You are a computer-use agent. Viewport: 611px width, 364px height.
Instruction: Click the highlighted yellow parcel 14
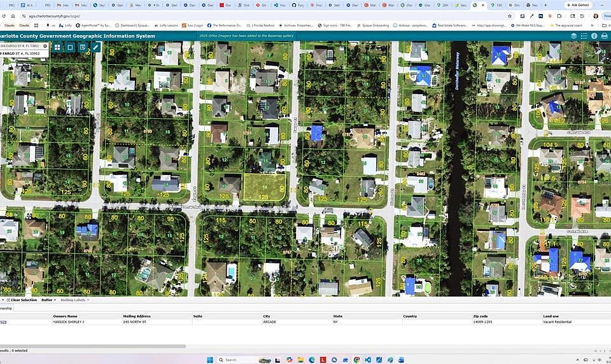coord(265,188)
